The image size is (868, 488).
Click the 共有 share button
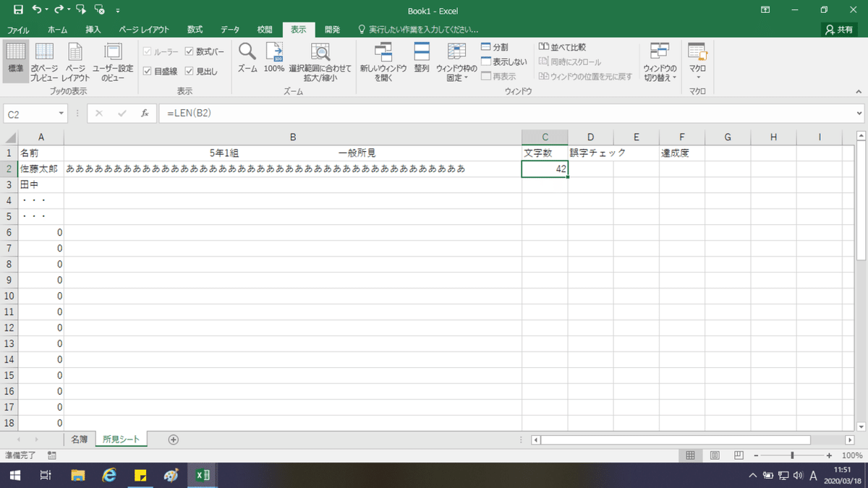point(839,30)
